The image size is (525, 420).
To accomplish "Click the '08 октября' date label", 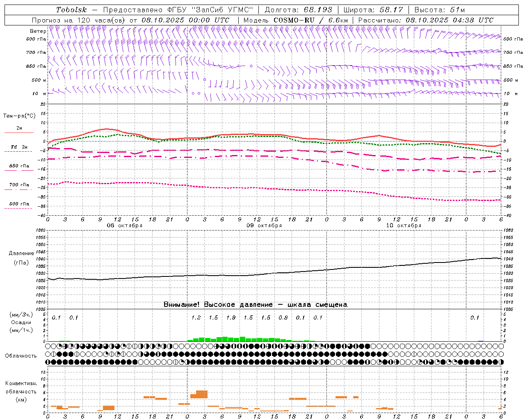I will tap(125, 226).
